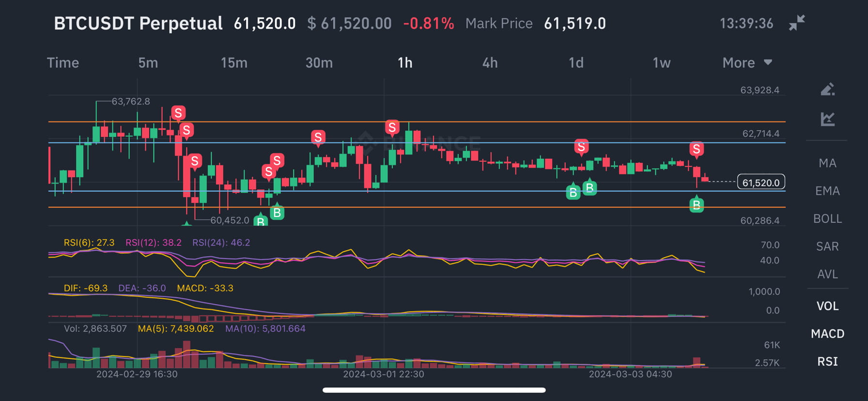Toggle the MA overlay indicator
Image resolution: width=868 pixels, height=401 pixels.
(x=827, y=163)
